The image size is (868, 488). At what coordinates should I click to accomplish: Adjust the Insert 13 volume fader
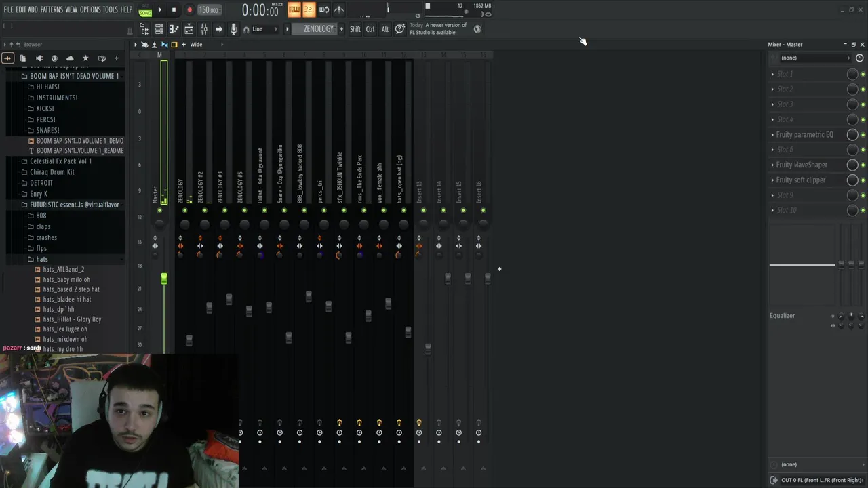428,348
